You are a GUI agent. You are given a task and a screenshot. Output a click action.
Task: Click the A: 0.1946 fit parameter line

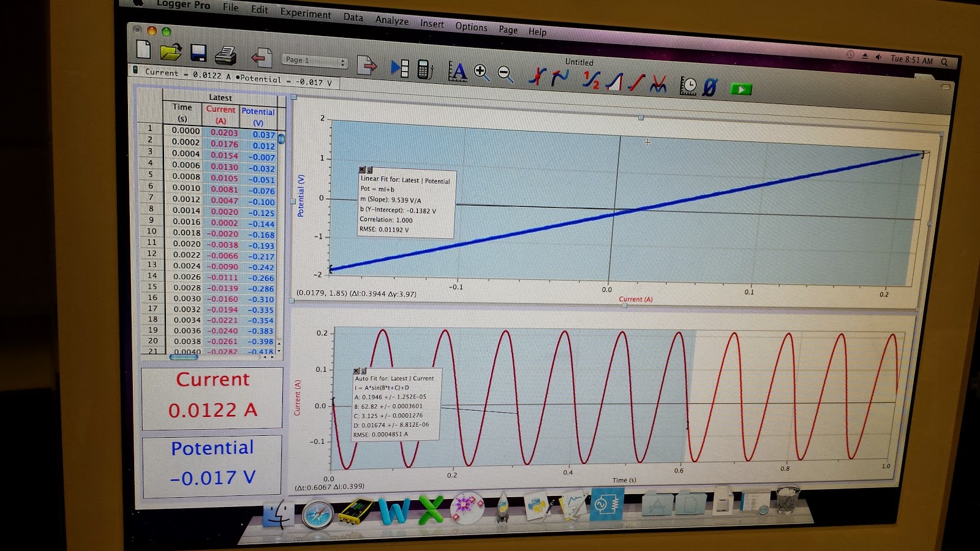(x=390, y=397)
